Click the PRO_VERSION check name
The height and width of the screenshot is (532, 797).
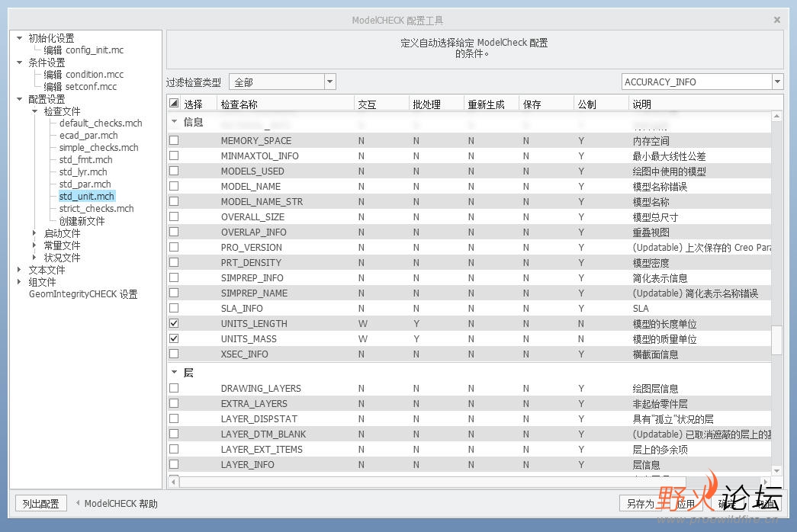[x=251, y=248]
